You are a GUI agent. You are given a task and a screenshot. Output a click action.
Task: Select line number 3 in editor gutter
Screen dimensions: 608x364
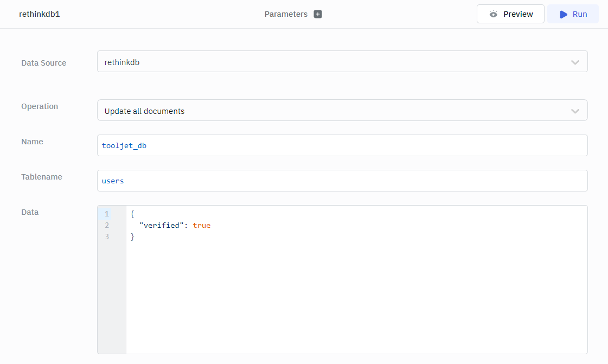tap(107, 237)
